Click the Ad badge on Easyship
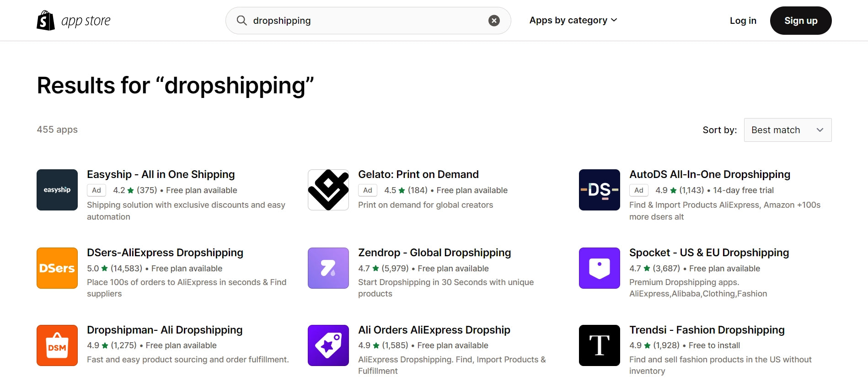 coord(96,190)
